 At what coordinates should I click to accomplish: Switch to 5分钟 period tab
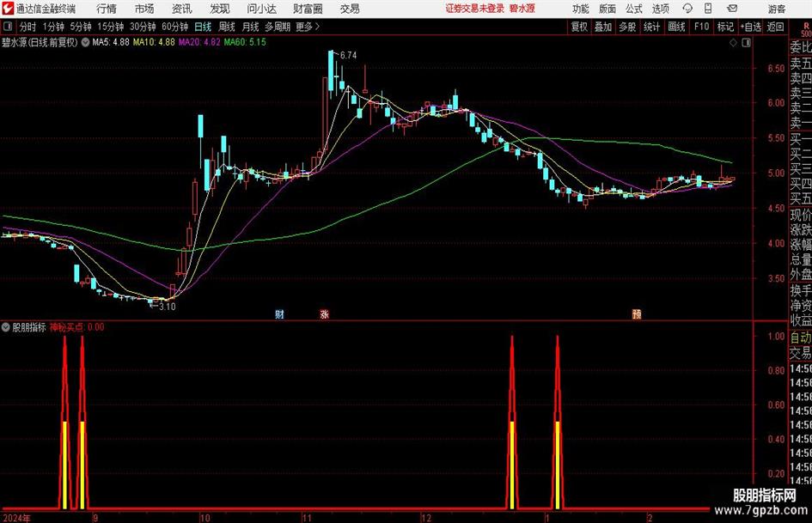click(81, 27)
